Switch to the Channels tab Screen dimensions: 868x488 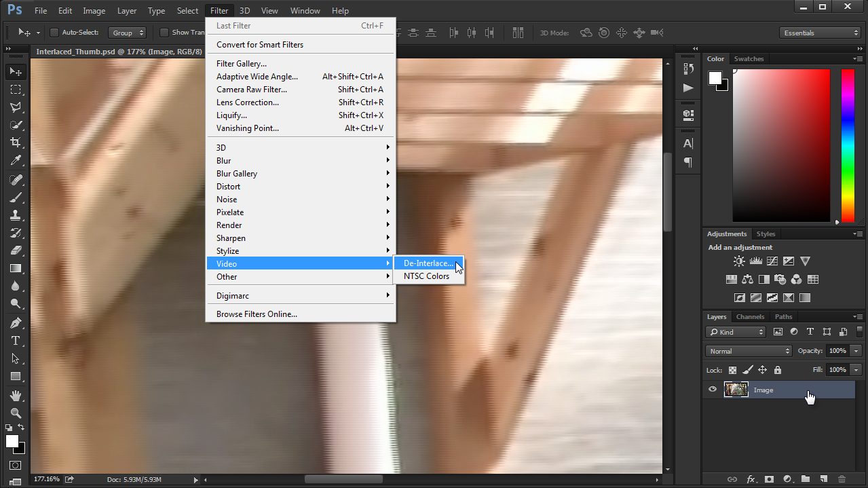750,317
